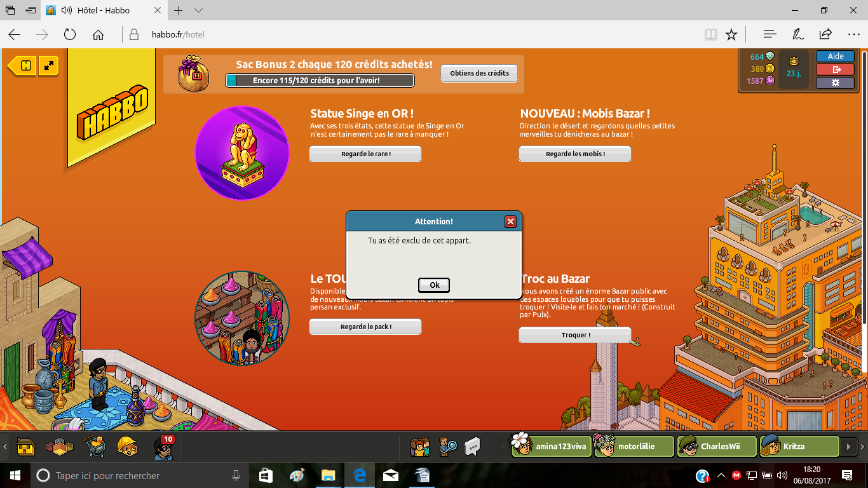Image resolution: width=868 pixels, height=488 pixels.
Task: Add page to favorites star icon
Action: (731, 34)
